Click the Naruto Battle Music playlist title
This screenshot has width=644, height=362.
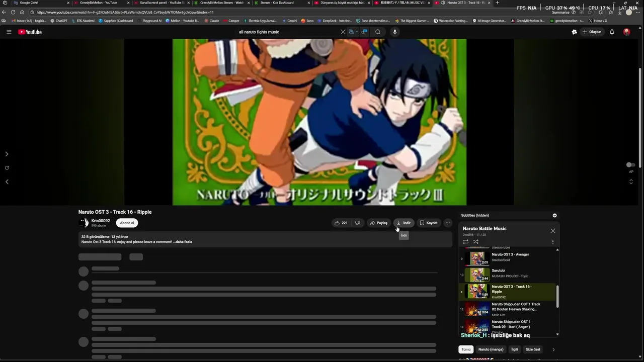[x=485, y=228]
